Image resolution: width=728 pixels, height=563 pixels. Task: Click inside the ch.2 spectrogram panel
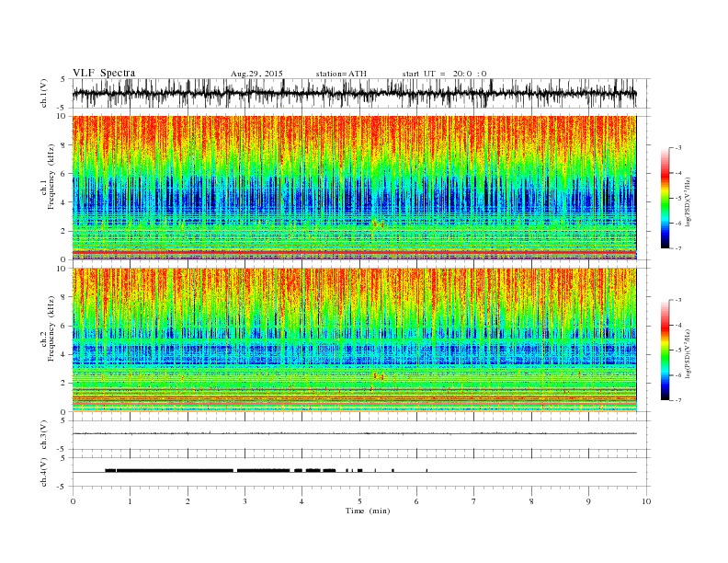coord(354,340)
